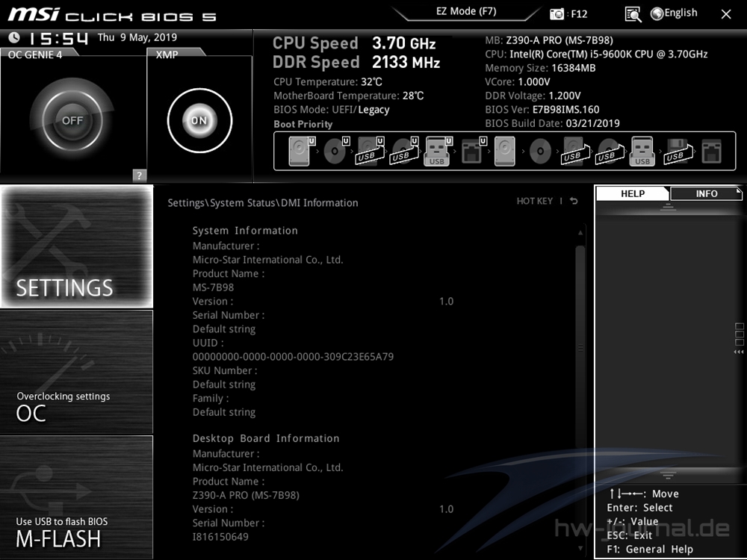Screen dimensions: 747x560
Task: Open the INFO tab
Action: pyautogui.click(x=706, y=194)
